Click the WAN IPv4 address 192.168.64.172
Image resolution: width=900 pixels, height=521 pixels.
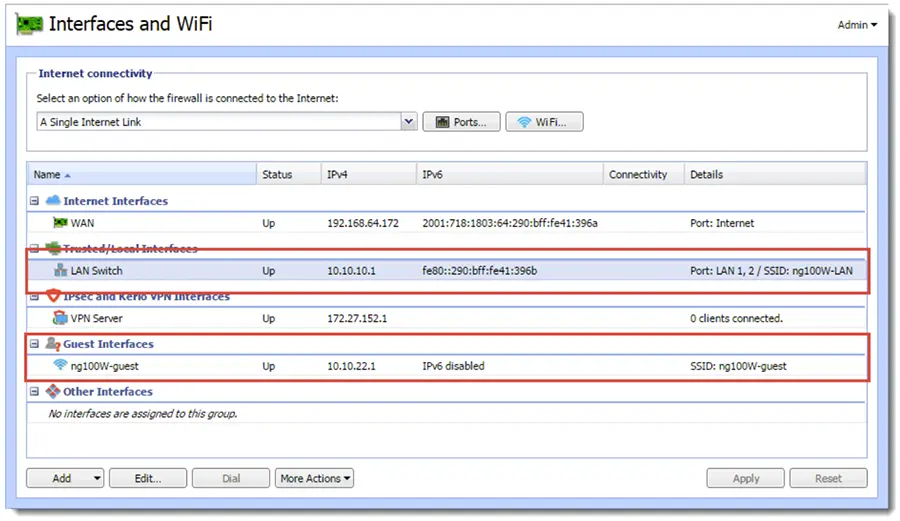point(363,223)
